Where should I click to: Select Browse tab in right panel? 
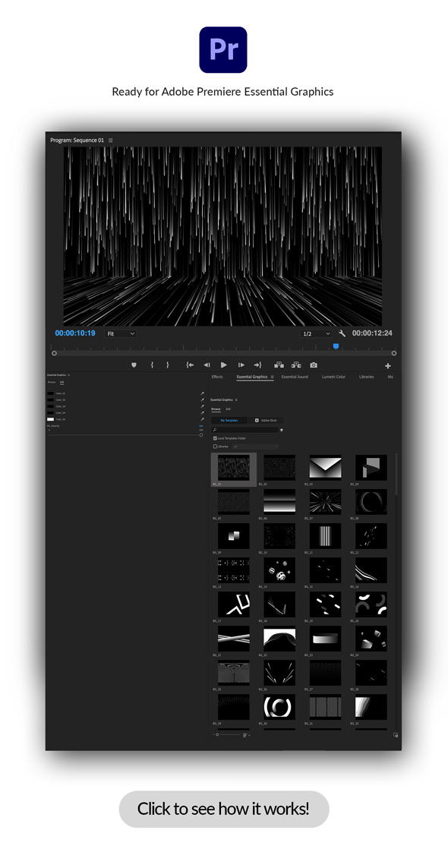point(216,409)
